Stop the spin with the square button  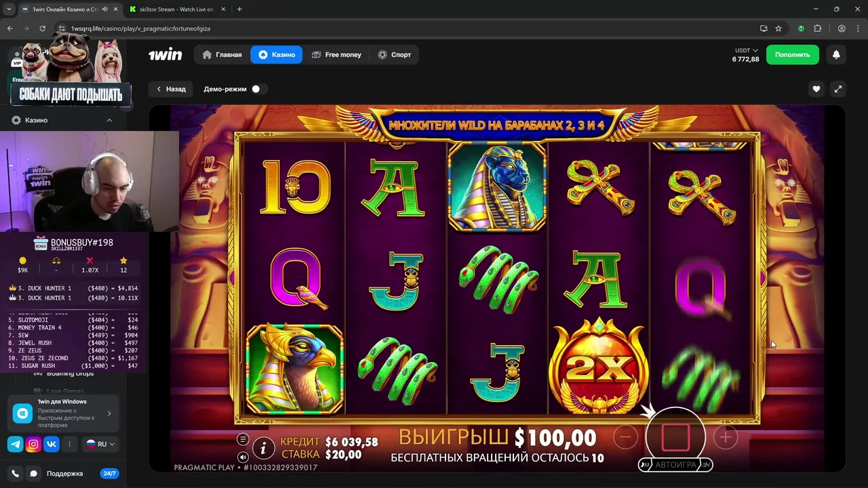675,437
